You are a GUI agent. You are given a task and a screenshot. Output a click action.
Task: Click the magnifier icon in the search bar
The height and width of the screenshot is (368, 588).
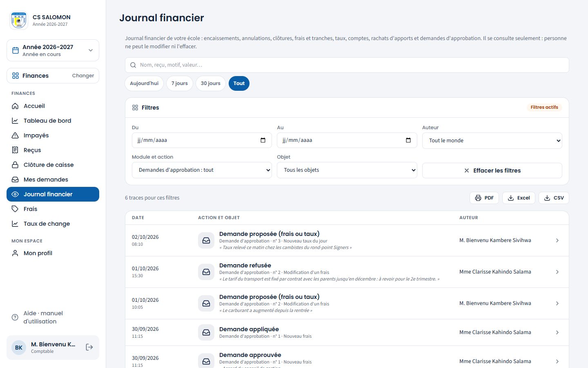point(133,65)
